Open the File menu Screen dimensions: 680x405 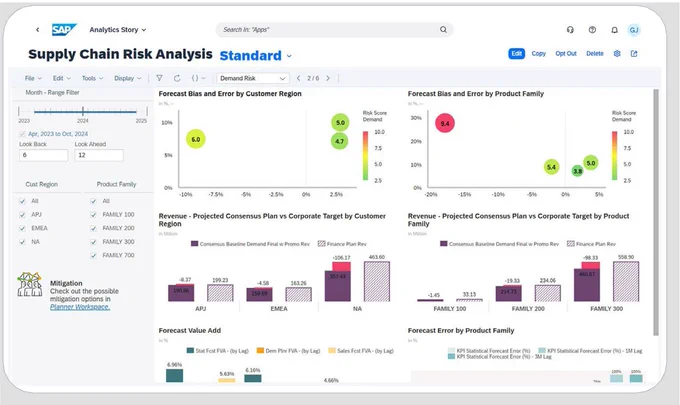pyautogui.click(x=33, y=78)
